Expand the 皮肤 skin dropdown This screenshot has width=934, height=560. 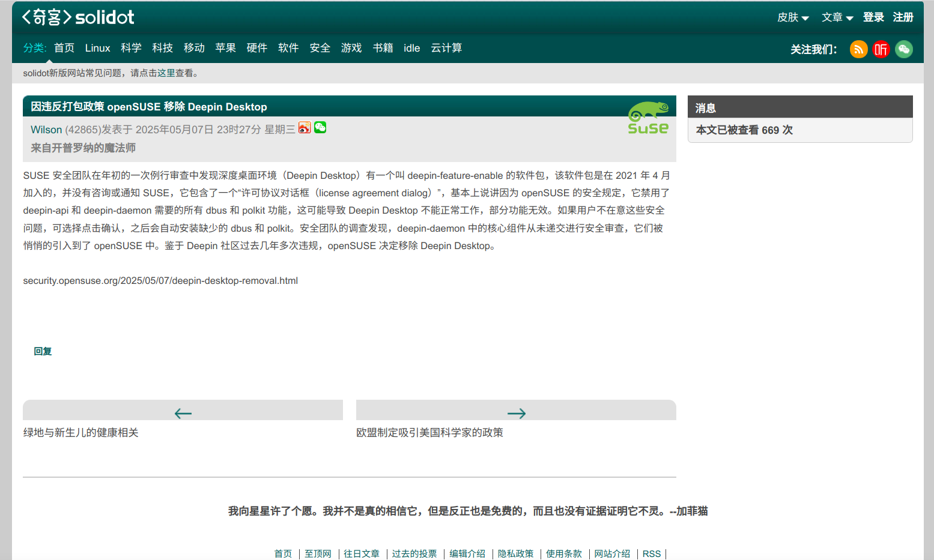pos(793,17)
